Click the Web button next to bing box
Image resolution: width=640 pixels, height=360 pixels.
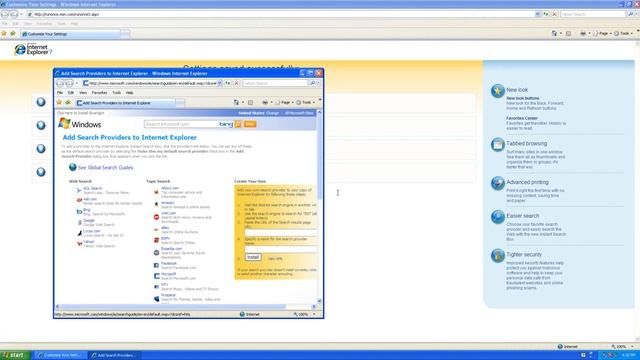(x=250, y=124)
